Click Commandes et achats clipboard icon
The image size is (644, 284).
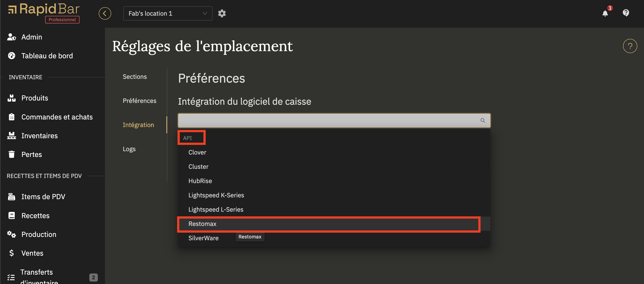click(12, 117)
